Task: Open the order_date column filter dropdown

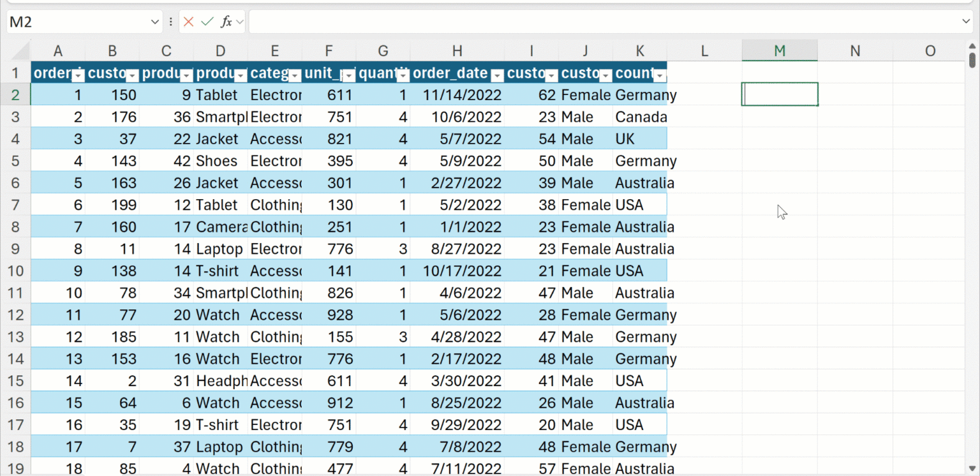Action: [x=497, y=76]
